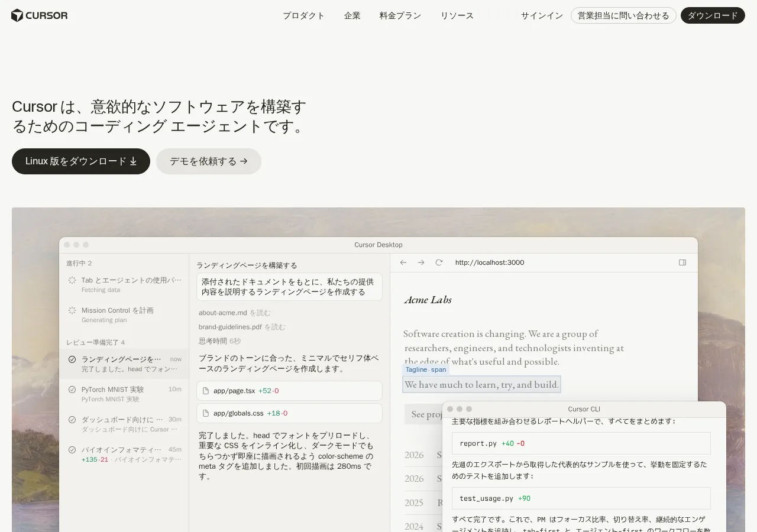Open the app/globals.css file change

tap(289, 413)
